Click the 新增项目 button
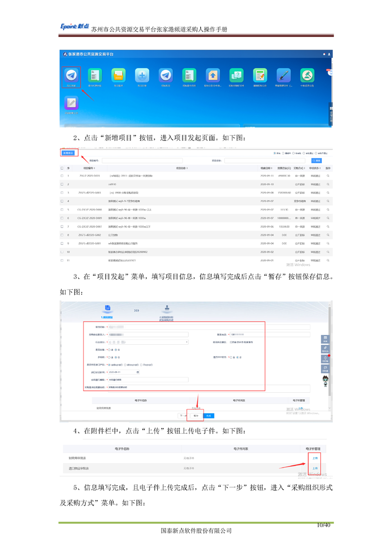 [68, 153]
